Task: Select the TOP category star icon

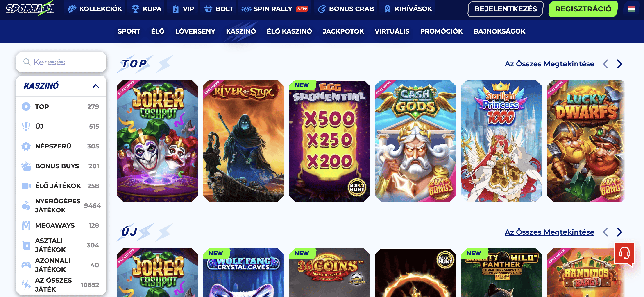Action: click(26, 107)
